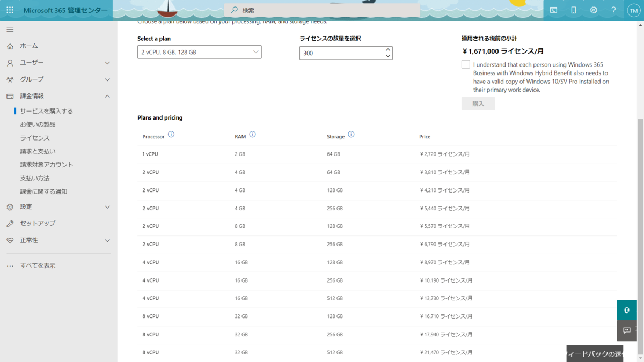The width and height of the screenshot is (644, 362).
Task: Open お使いの製品 page
Action: [38, 124]
